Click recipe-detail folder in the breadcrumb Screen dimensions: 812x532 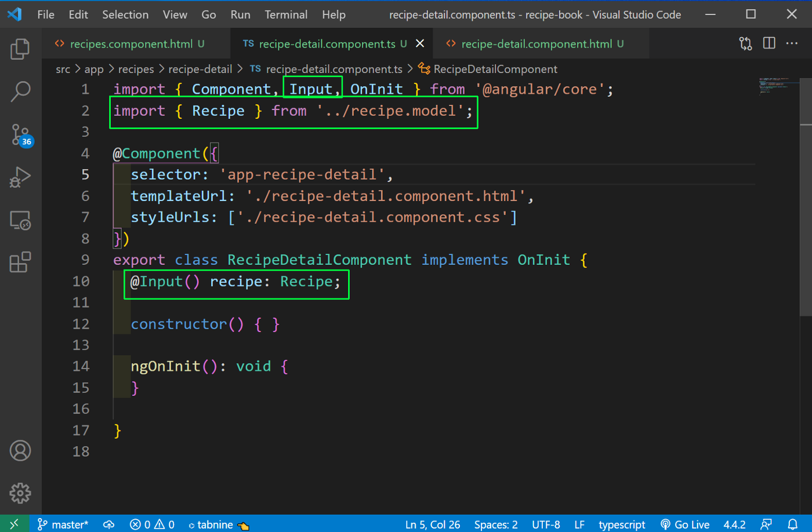(200, 69)
